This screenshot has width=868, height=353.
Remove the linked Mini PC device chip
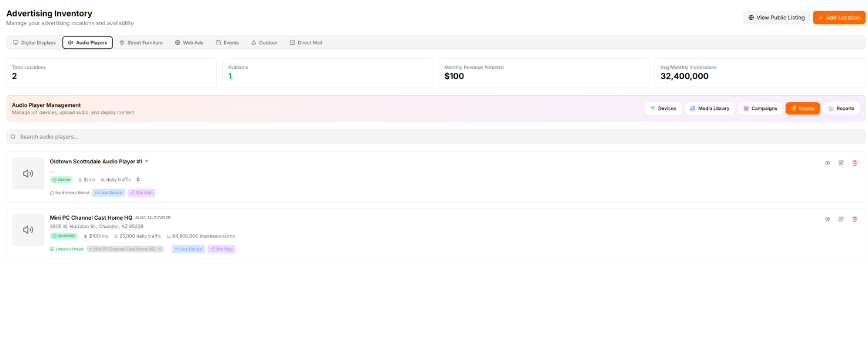(x=160, y=249)
